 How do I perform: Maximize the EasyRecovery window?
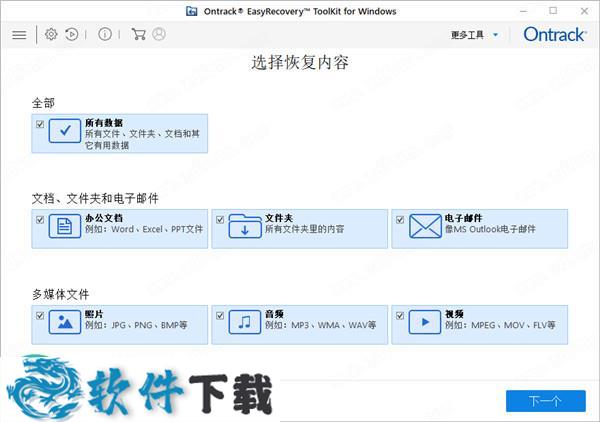[x=553, y=11]
